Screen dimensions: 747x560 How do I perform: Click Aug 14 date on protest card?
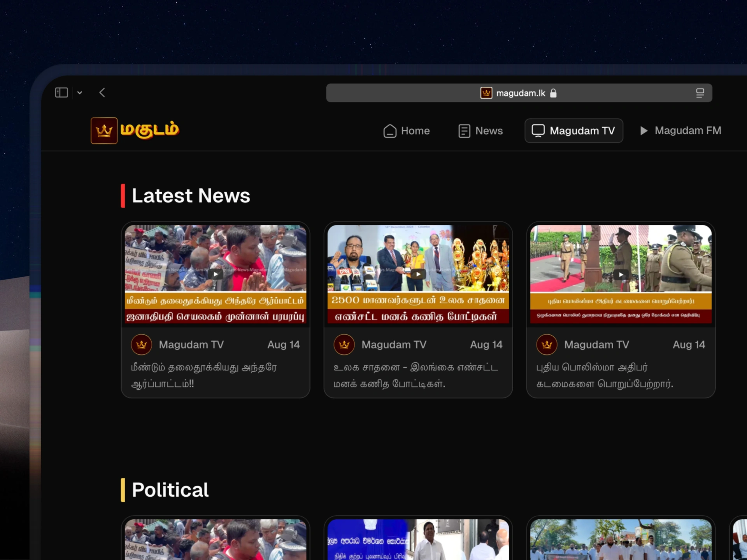point(284,345)
